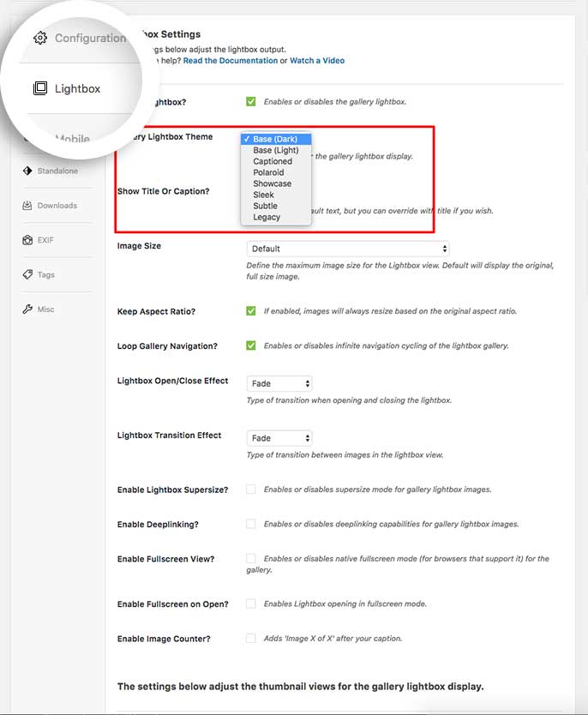
Task: Open Lightbox Transition Effect dropdown
Action: pyautogui.click(x=279, y=438)
